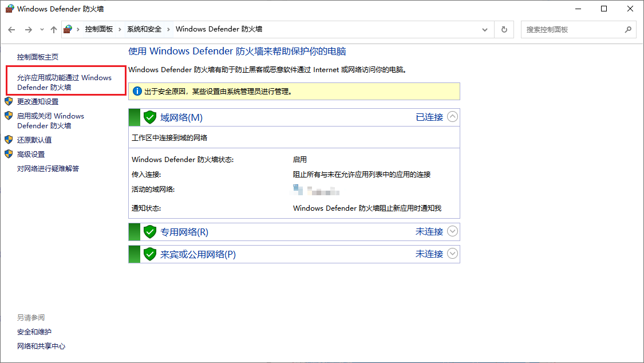Image resolution: width=644 pixels, height=363 pixels.
Task: Click the green shield beside 来宾或公用网络(P)
Action: [x=150, y=254]
